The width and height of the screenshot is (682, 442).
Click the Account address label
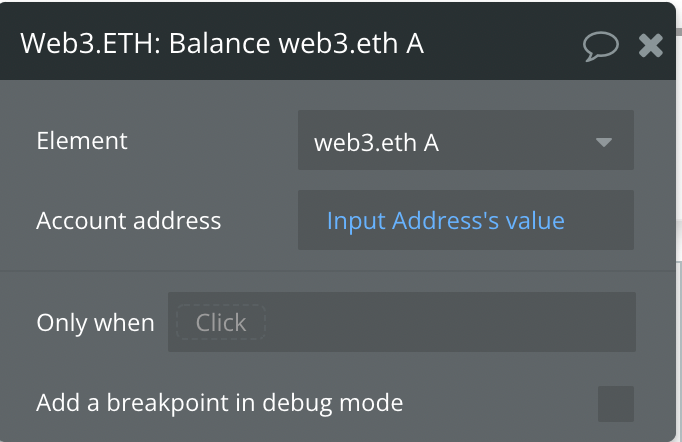[129, 221]
